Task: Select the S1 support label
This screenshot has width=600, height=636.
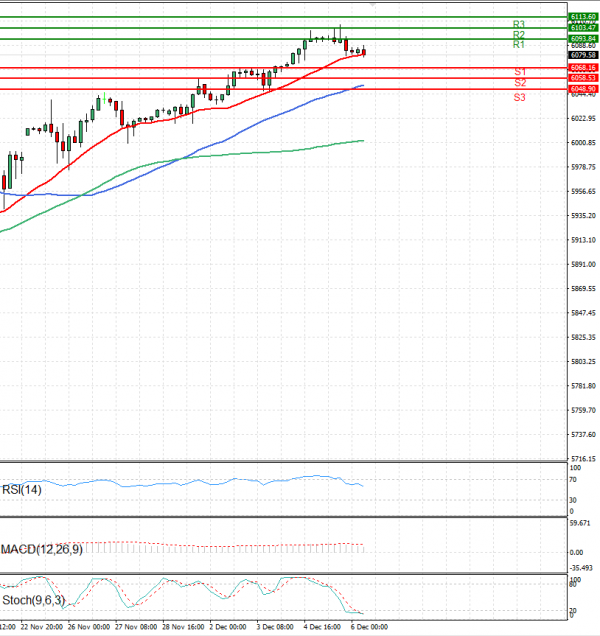Action: (x=520, y=73)
